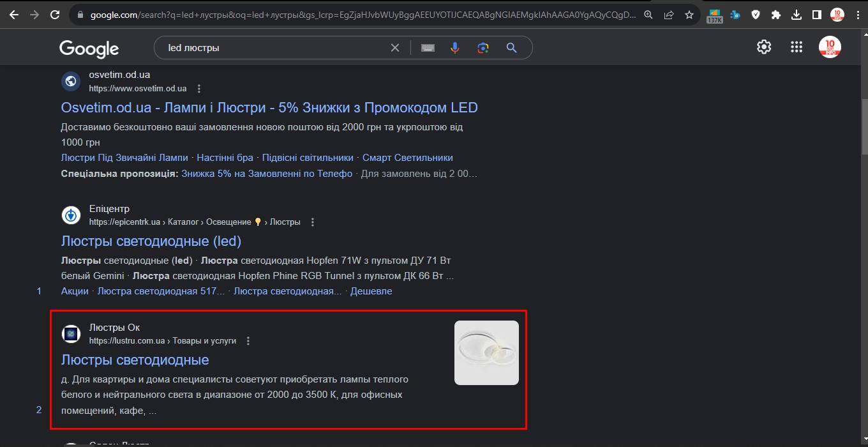This screenshot has width=868, height=447.
Task: Open the ring chandelier thumbnail image
Action: (x=486, y=352)
